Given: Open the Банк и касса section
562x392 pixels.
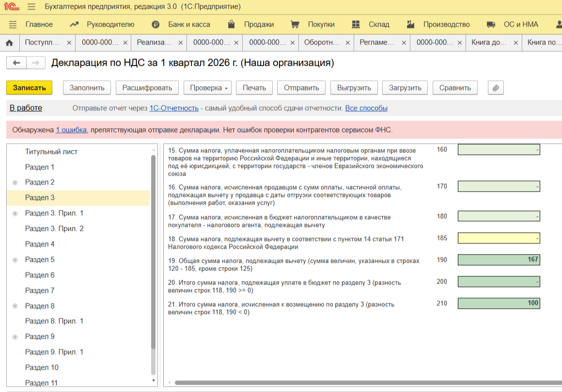Looking at the screenshot, I should coord(181,24).
